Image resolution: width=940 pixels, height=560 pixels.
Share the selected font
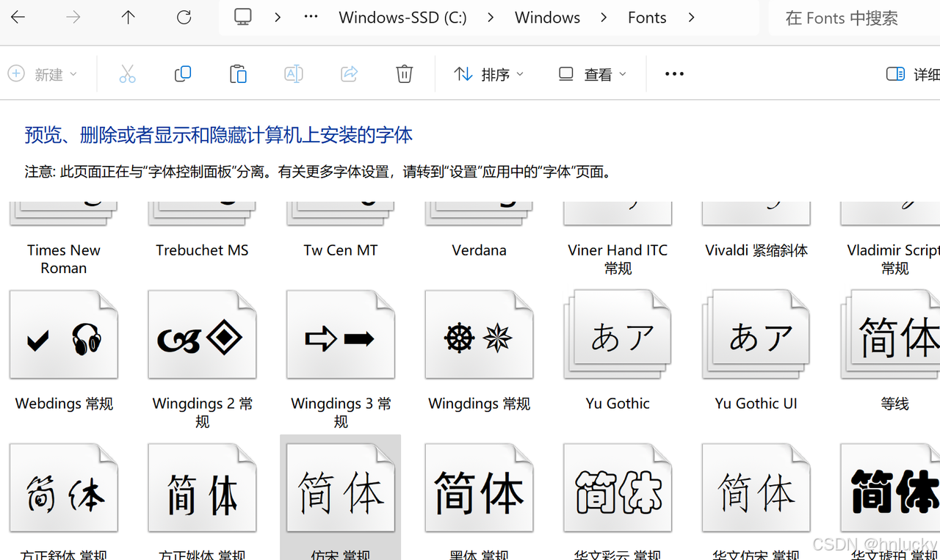pos(349,73)
